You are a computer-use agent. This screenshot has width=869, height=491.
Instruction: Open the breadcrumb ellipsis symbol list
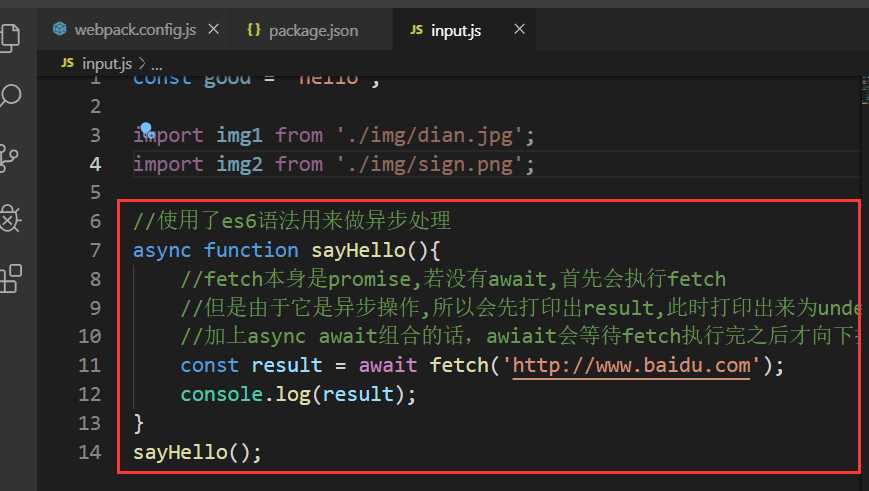coord(157,66)
